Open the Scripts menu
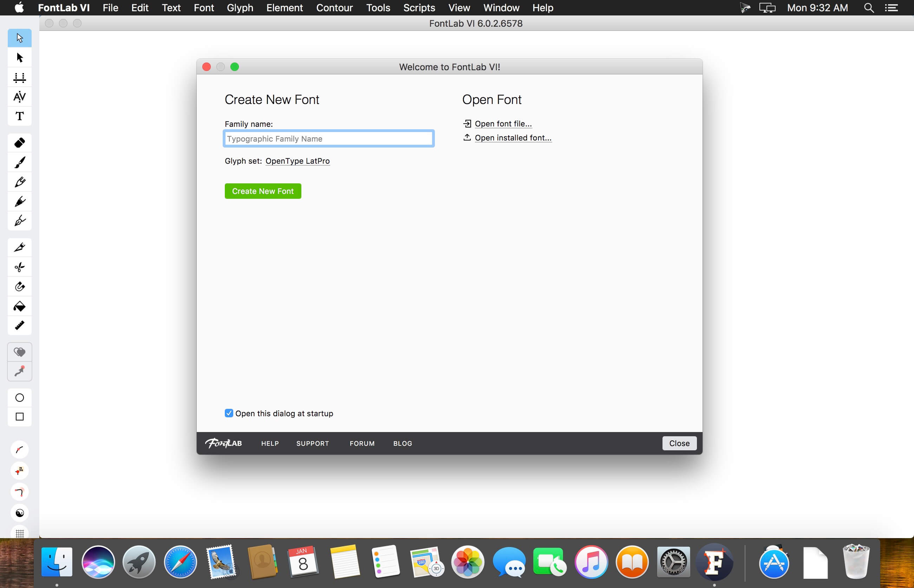914x588 pixels. click(x=419, y=8)
